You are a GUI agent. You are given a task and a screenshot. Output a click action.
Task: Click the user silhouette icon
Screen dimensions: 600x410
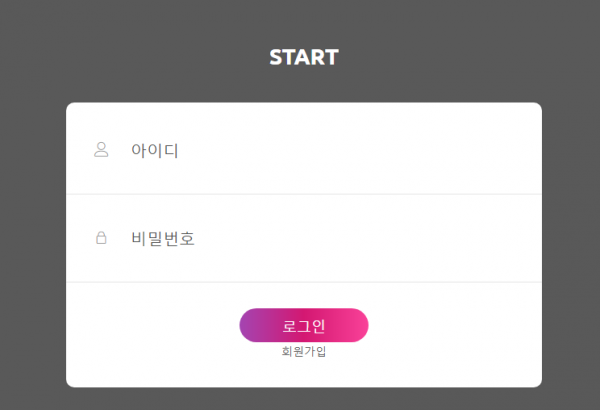100,150
